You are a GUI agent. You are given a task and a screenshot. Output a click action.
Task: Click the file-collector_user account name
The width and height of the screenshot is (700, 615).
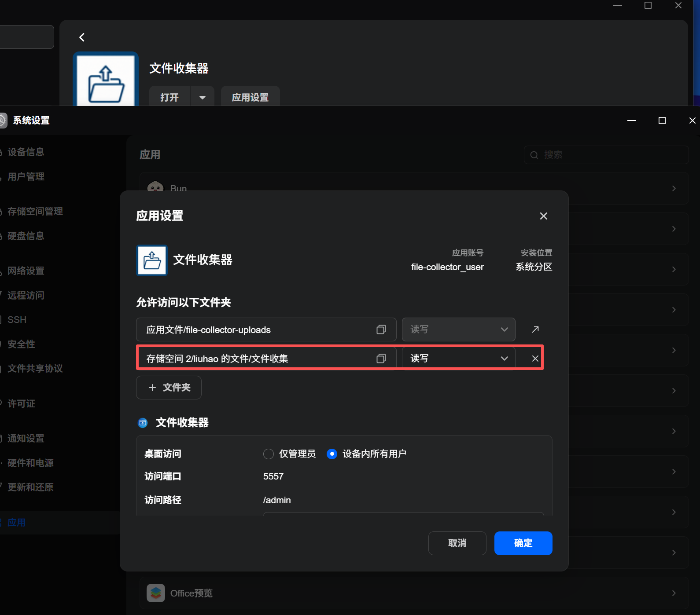(x=447, y=267)
